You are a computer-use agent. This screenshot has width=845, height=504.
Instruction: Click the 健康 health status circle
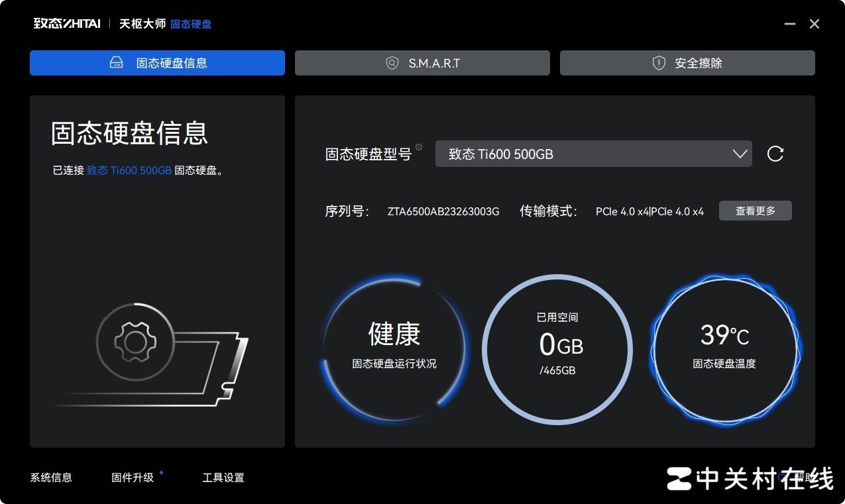click(394, 349)
